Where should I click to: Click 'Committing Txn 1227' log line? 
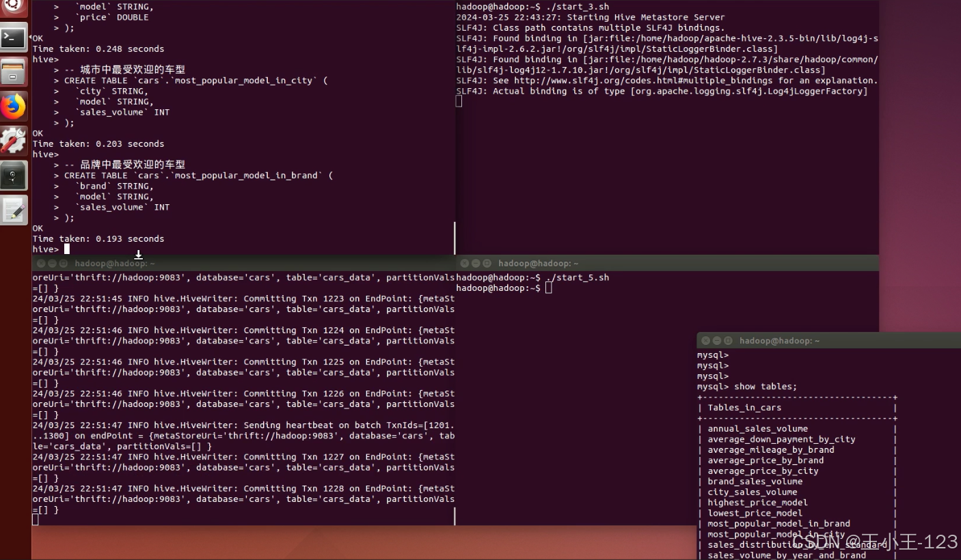point(243,457)
